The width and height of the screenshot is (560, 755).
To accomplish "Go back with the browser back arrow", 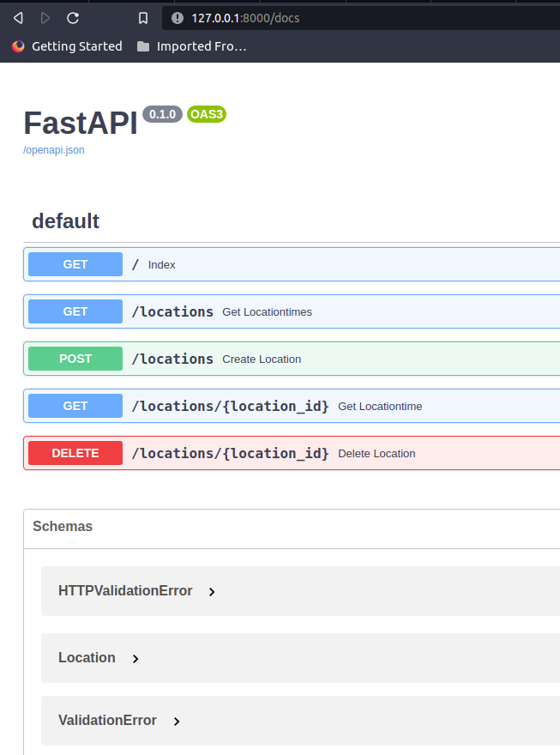I will (18, 18).
